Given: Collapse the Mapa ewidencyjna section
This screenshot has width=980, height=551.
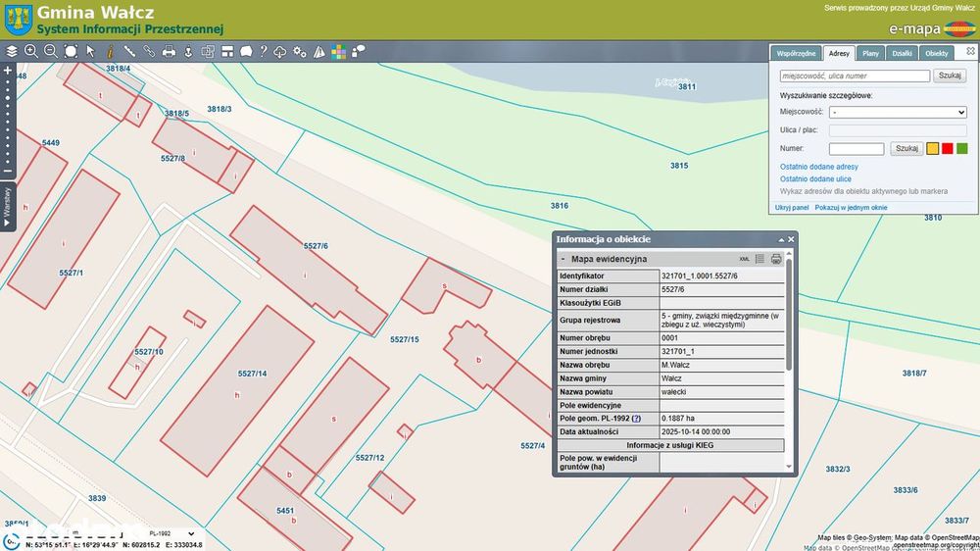Looking at the screenshot, I should click(x=563, y=259).
